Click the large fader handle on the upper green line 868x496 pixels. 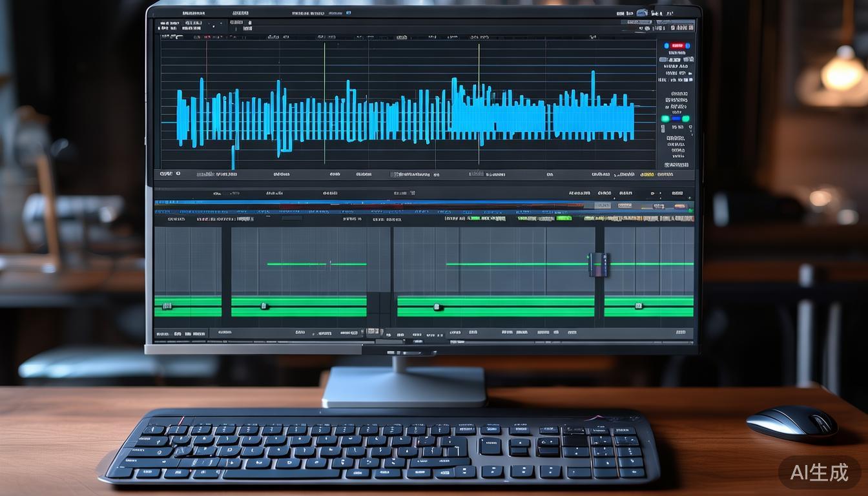pyautogui.click(x=599, y=264)
